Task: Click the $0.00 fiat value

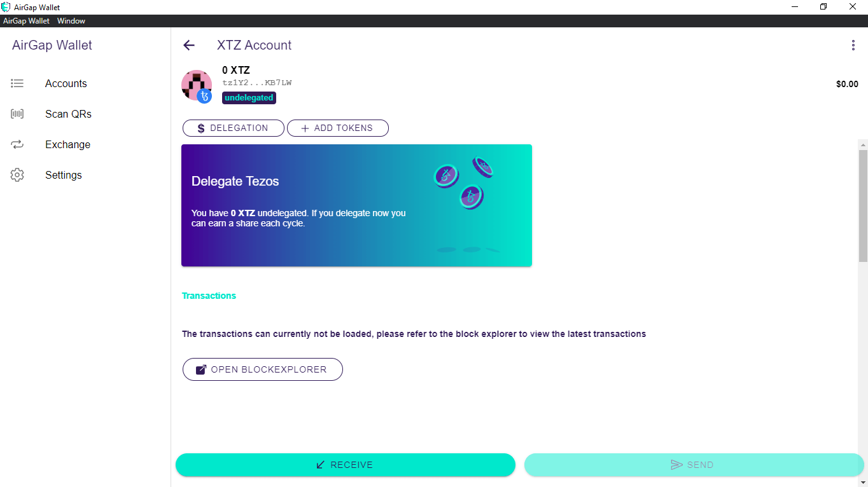Action: tap(847, 84)
